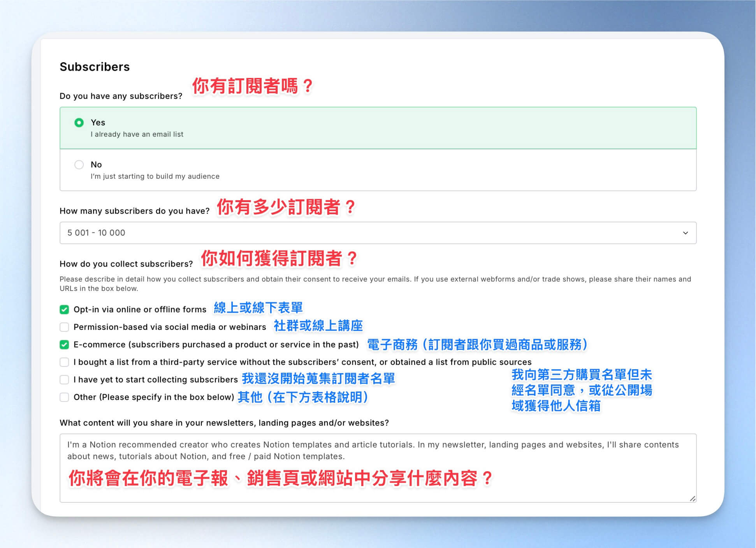
Task: Check Permission-based via social media or webinars
Action: pyautogui.click(x=64, y=327)
